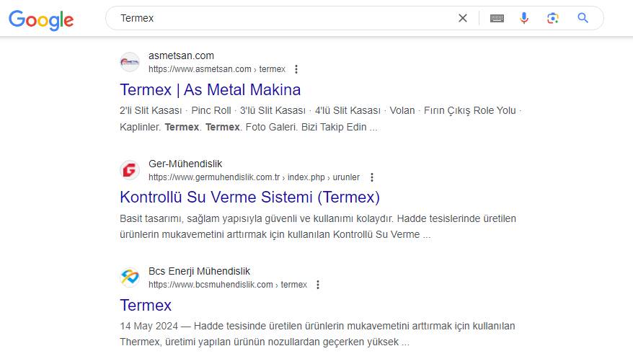Click the Bcs Enerji Mühendislik favicon

tap(130, 278)
